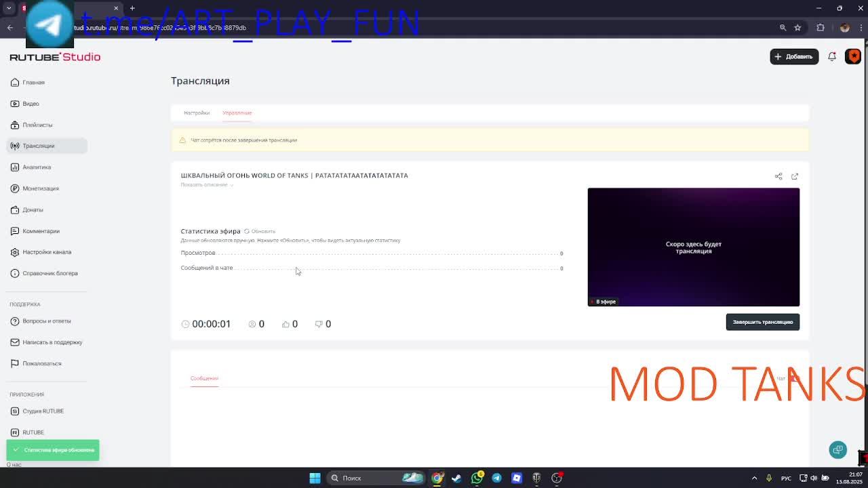The height and width of the screenshot is (488, 868).
Task: Click the likes thumbs-up counter
Action: point(290,324)
